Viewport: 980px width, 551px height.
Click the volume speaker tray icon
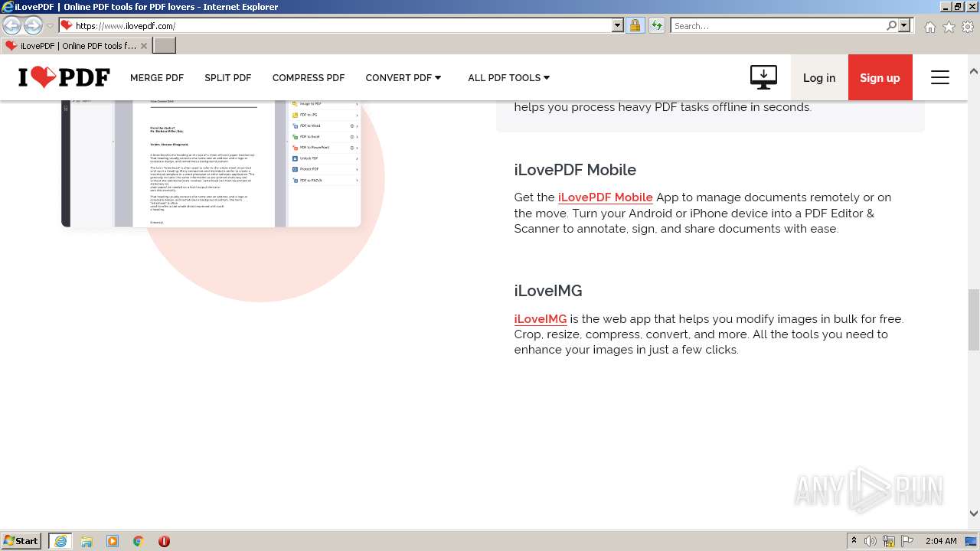pyautogui.click(x=871, y=541)
